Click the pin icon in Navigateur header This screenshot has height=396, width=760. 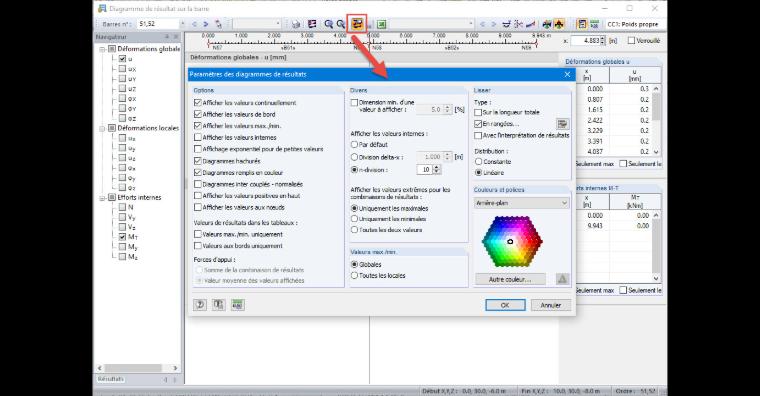(167, 37)
